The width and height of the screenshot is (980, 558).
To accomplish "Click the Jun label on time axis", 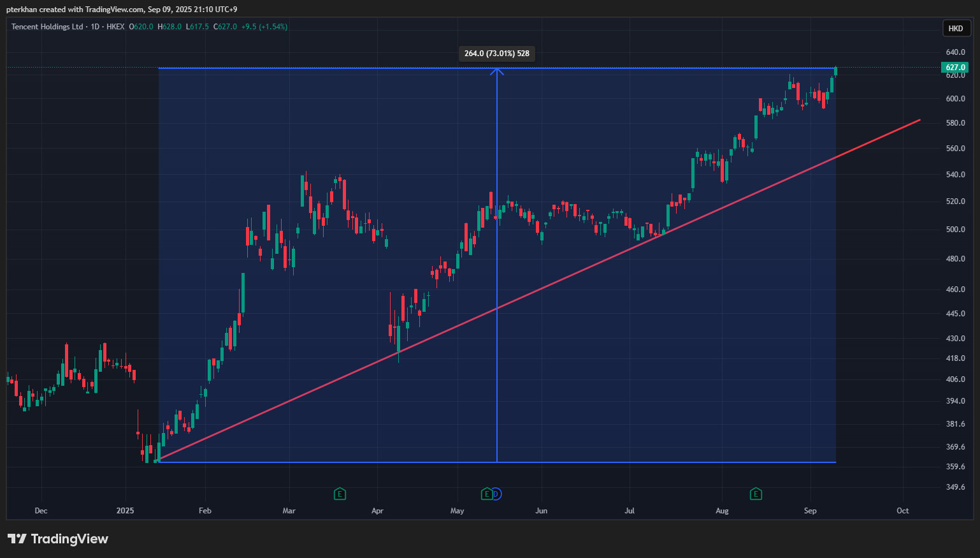I will (x=541, y=511).
